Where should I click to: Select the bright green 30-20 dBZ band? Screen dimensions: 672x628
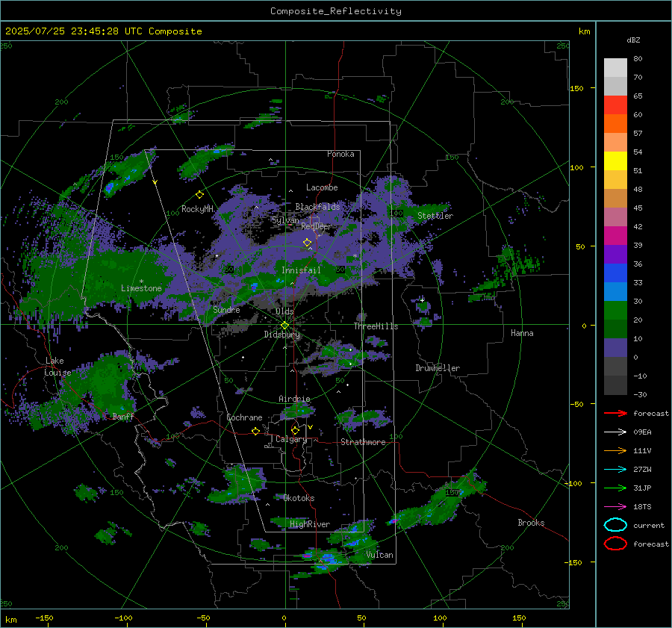tap(615, 311)
